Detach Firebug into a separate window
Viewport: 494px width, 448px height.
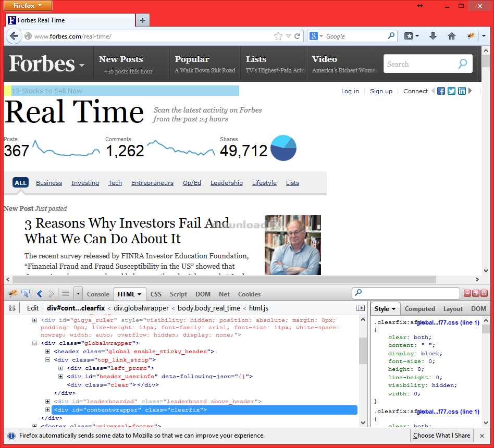476,294
